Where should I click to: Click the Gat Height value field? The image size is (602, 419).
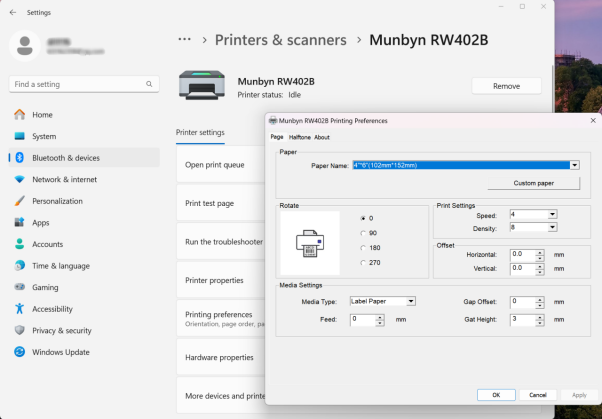tap(523, 320)
